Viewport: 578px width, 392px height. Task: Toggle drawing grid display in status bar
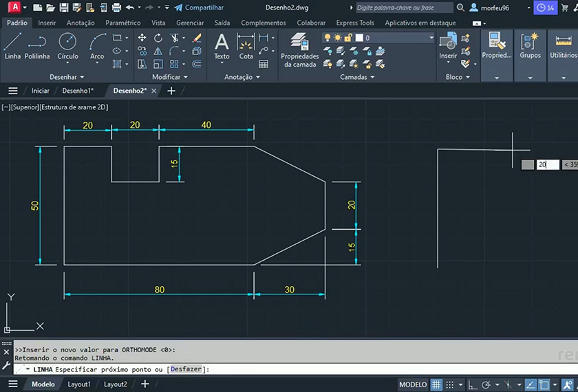[438, 384]
